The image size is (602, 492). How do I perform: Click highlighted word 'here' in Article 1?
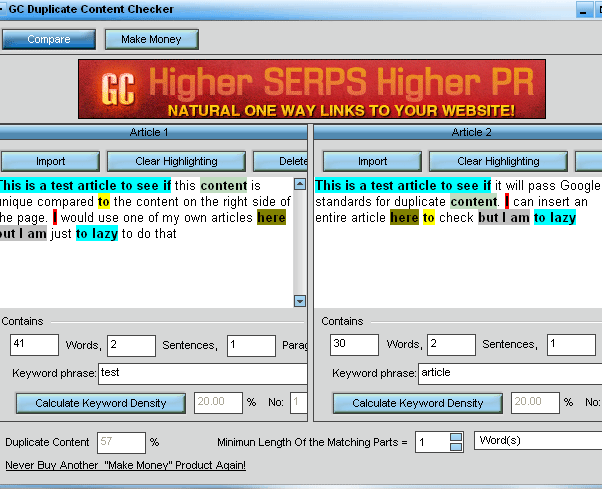pos(271,218)
